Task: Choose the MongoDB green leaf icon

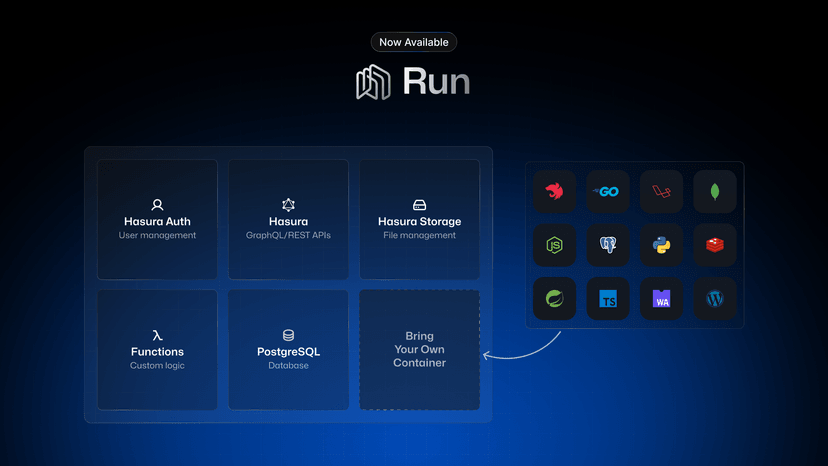Action: 715,191
